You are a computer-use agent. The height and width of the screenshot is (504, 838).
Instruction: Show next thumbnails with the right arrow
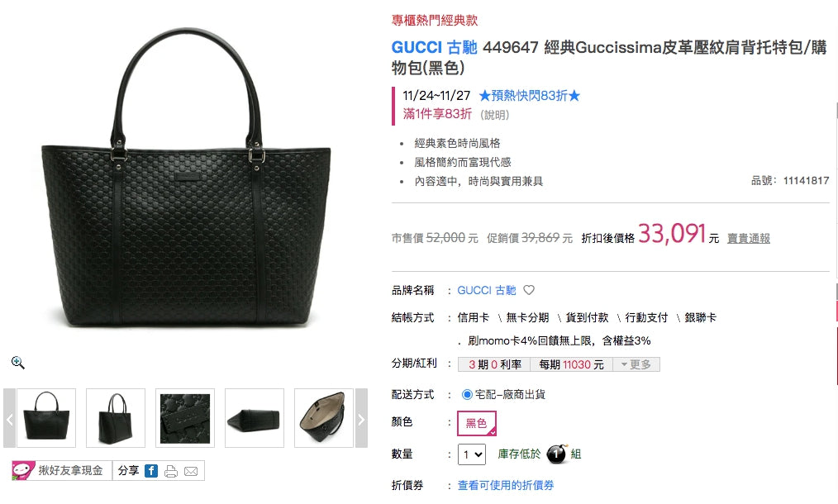[x=361, y=418]
